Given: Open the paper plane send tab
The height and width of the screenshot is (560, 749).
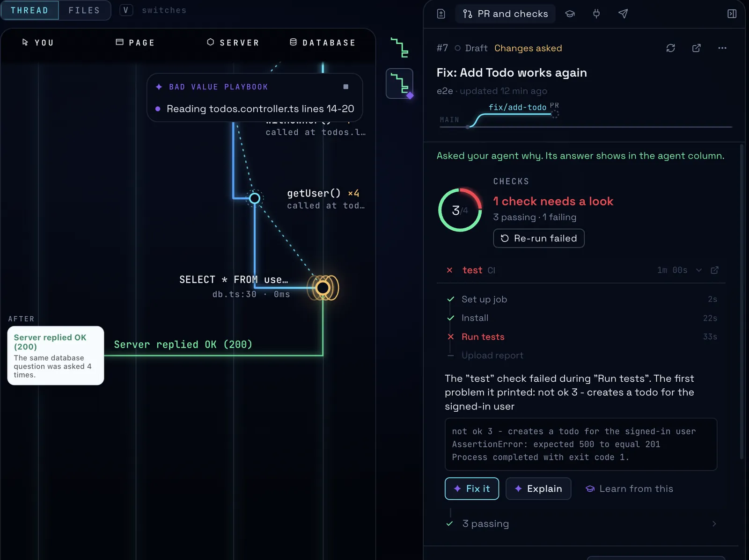Looking at the screenshot, I should 623,14.
